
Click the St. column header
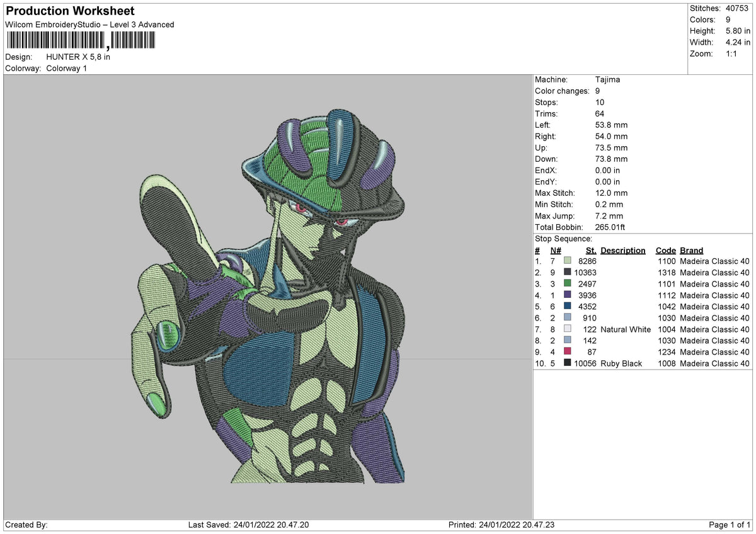(591, 250)
